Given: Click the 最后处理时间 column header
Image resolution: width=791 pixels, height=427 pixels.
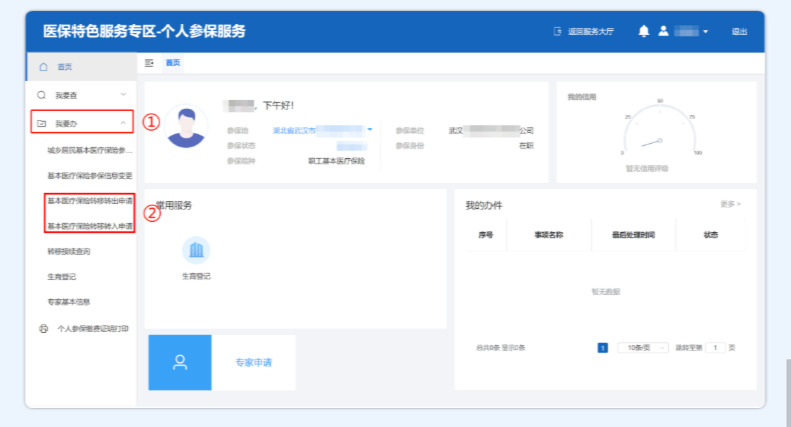Looking at the screenshot, I should tap(633, 235).
